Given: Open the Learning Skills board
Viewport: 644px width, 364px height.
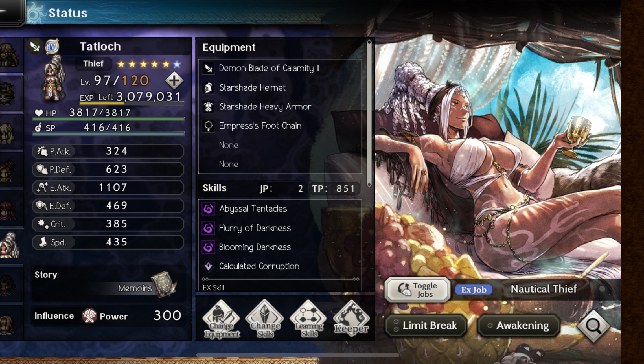Looking at the screenshot, I should pos(308,319).
